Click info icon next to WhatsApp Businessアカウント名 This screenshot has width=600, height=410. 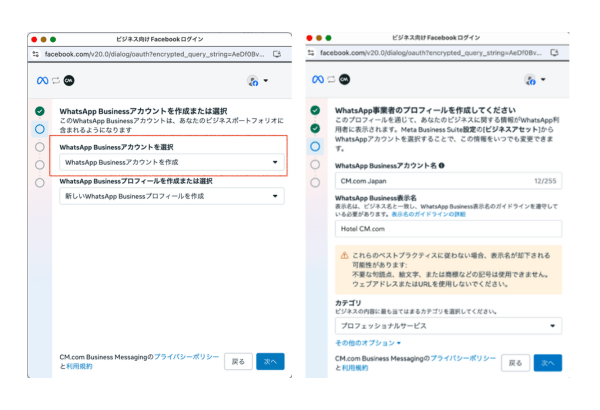[442, 166]
